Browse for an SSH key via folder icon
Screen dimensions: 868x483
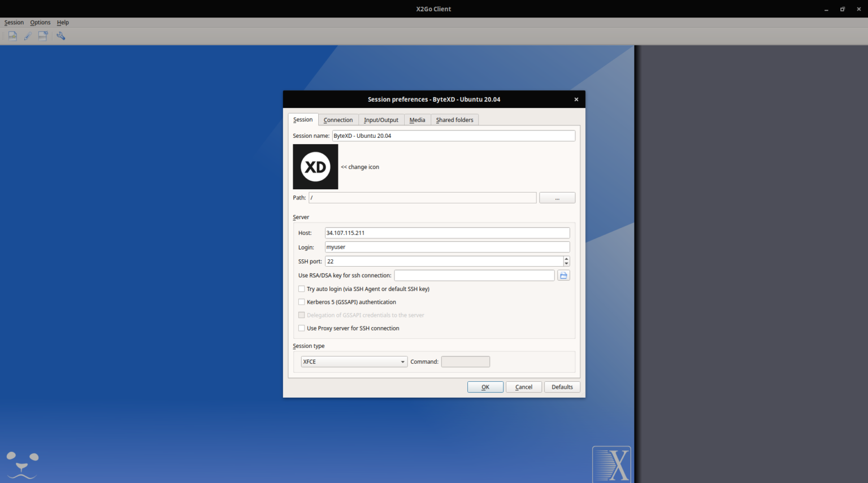click(563, 275)
